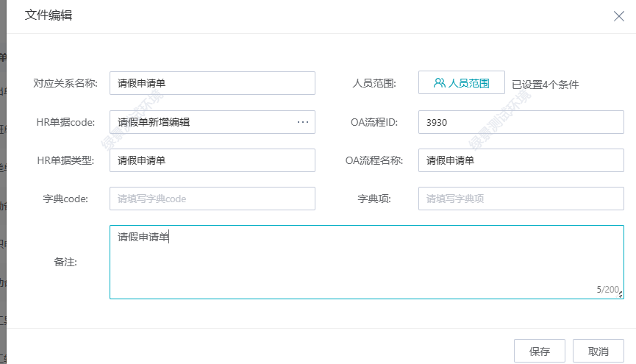This screenshot has height=364, width=636.
Task: Click the 备注 textarea resize handle
Action: point(621,295)
